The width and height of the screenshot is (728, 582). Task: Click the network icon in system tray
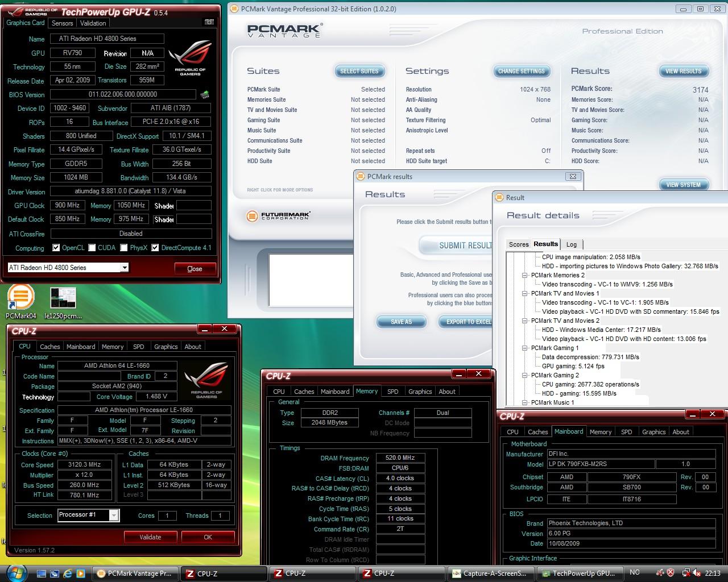point(686,573)
